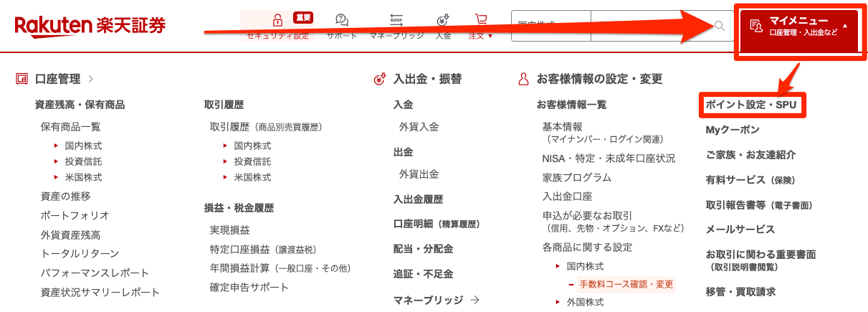
Task: Open the 国内株式 search category selector
Action: pos(551,27)
